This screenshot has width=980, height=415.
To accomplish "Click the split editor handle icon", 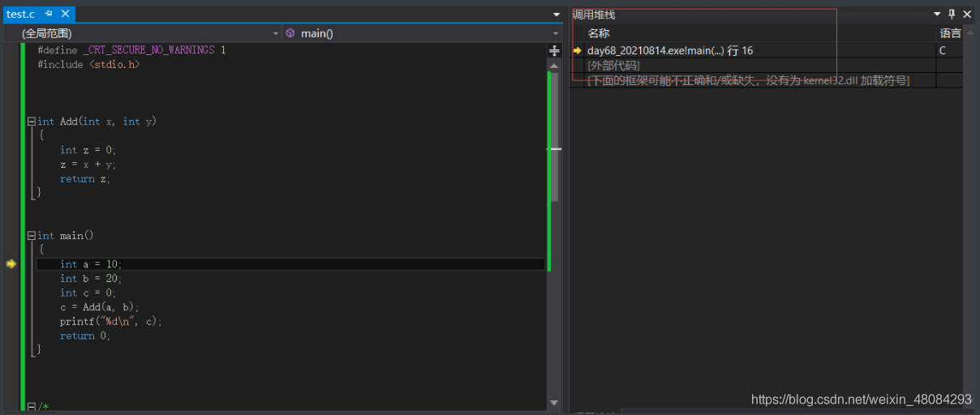I will point(555,51).
